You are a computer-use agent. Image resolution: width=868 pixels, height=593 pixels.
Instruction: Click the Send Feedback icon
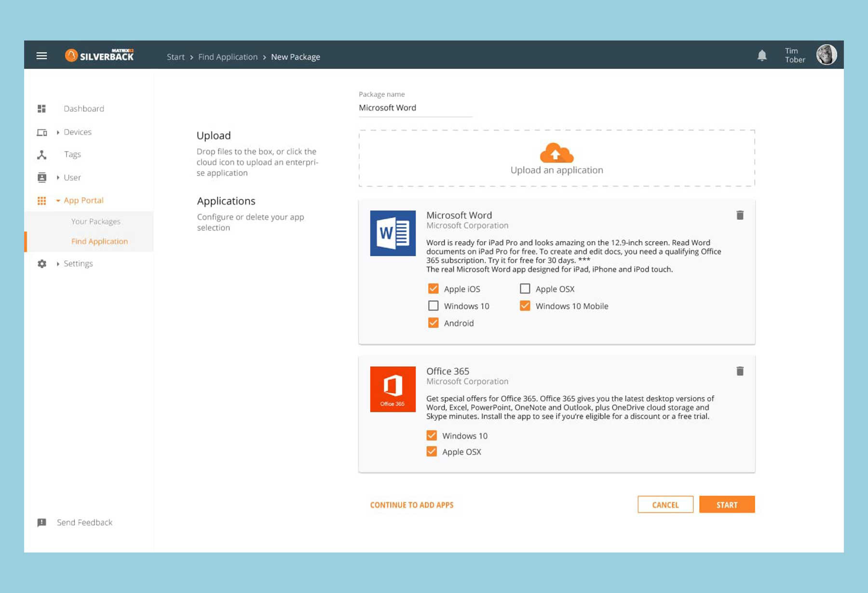42,523
